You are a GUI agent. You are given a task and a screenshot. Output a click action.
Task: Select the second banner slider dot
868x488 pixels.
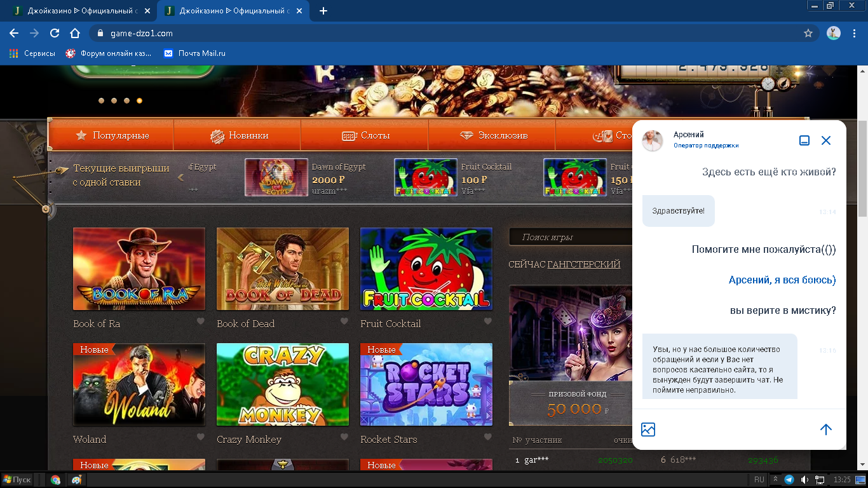pos(114,100)
